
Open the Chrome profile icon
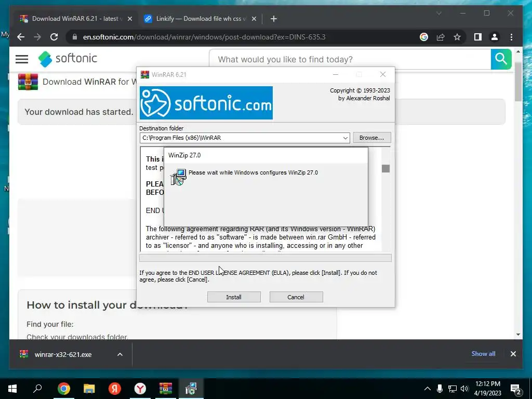[495, 37]
